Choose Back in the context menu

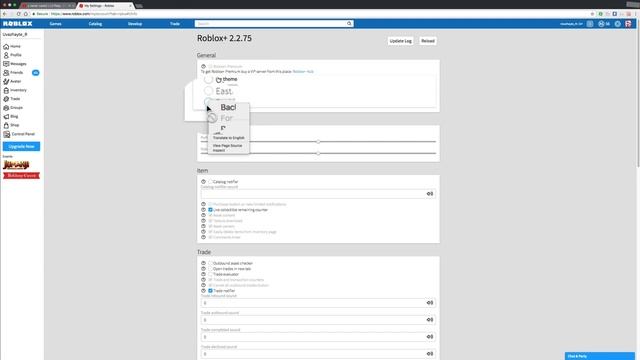click(228, 107)
